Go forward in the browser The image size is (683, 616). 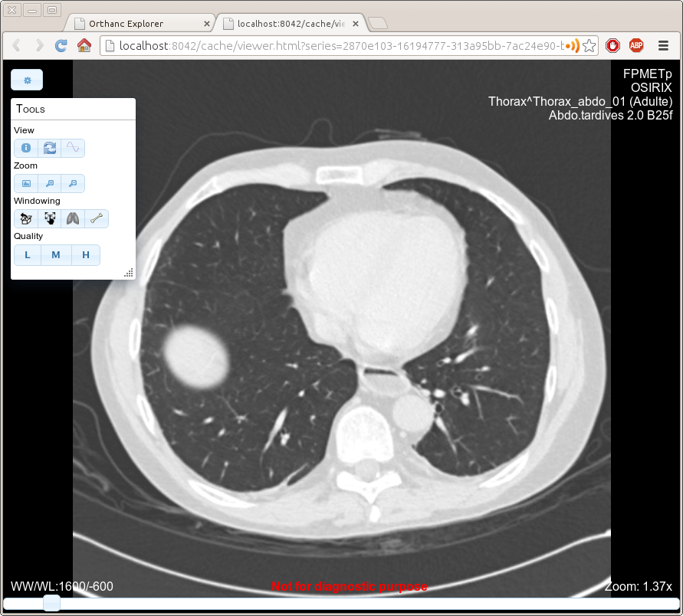[x=39, y=45]
